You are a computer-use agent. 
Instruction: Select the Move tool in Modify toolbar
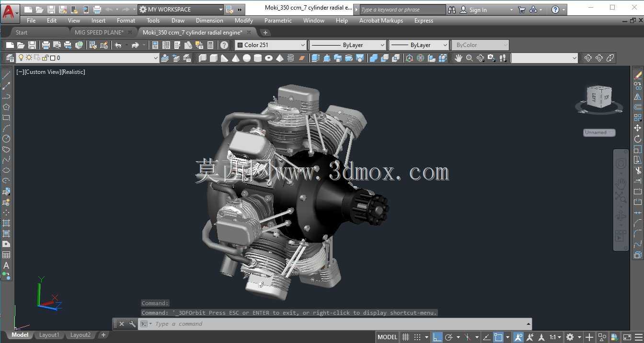click(x=638, y=128)
